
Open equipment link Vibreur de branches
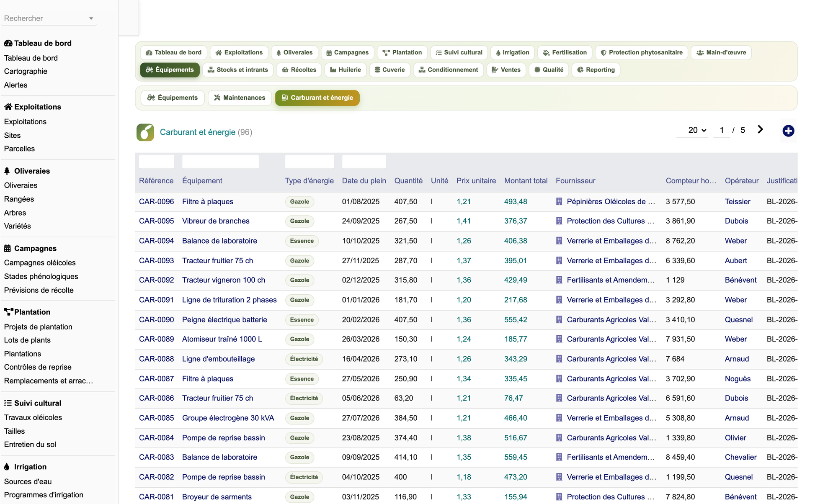[x=216, y=221]
